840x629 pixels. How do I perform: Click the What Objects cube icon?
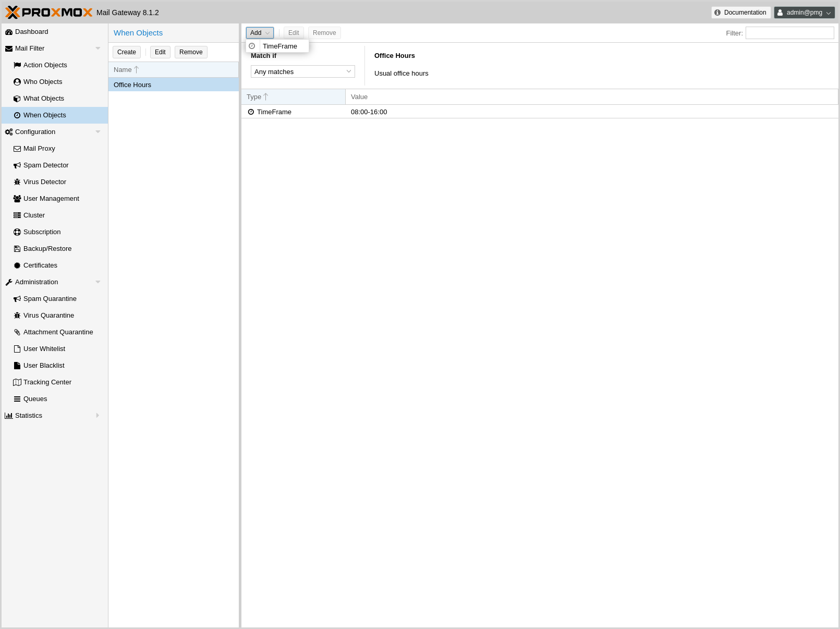[x=17, y=99]
